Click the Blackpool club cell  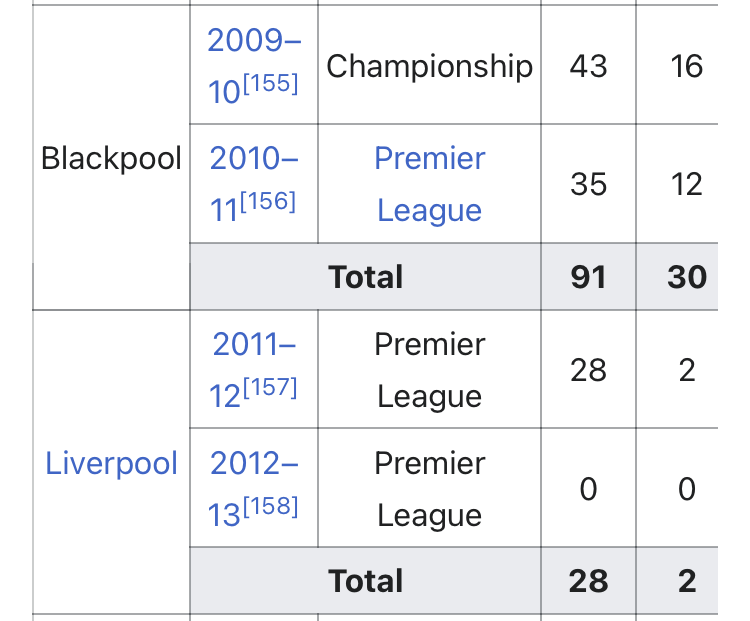[x=111, y=158]
